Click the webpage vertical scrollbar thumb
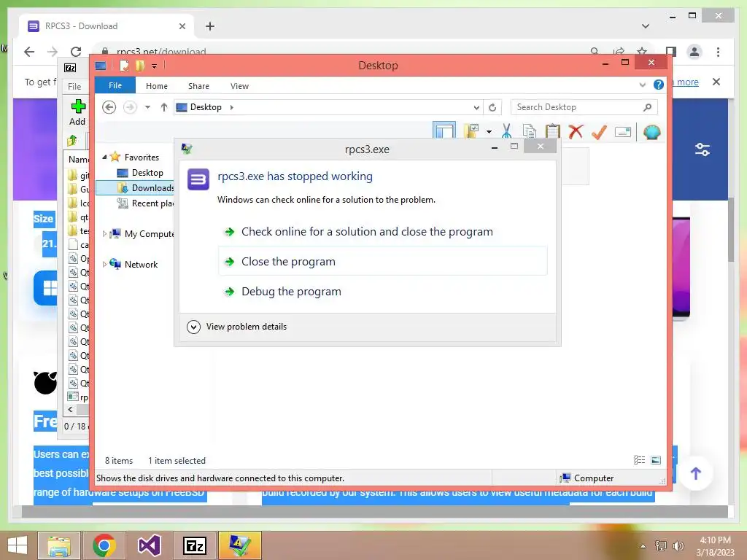The image size is (747, 560). click(x=730, y=230)
